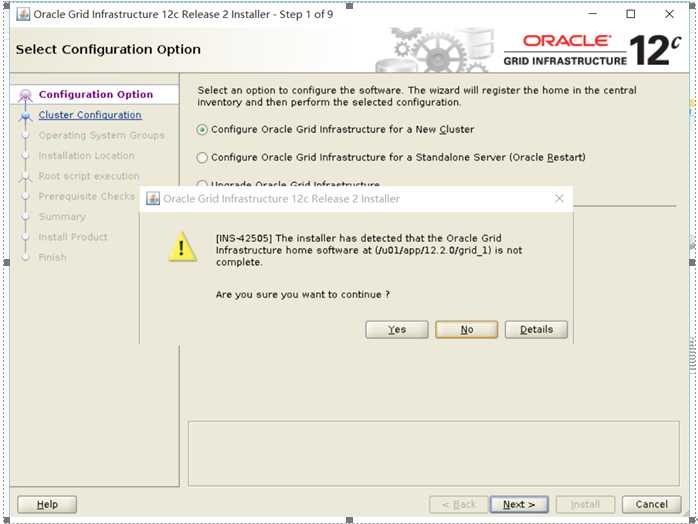Click the Oracle Grid Infrastructure 12c logo

coord(592,50)
